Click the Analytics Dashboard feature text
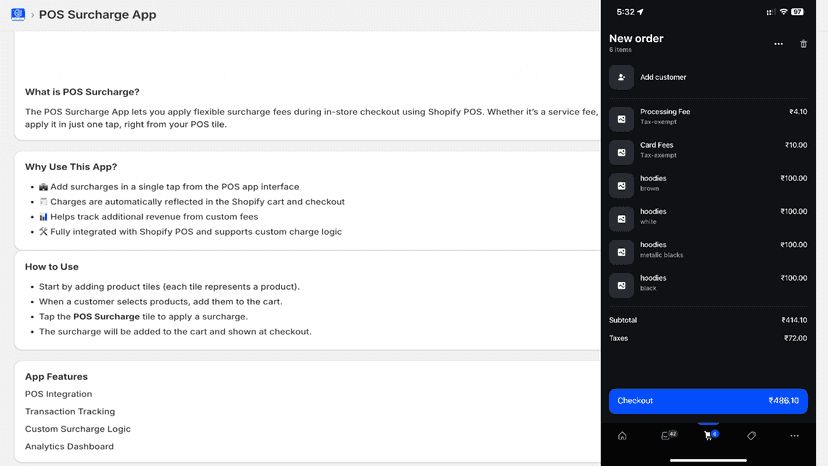 [69, 446]
